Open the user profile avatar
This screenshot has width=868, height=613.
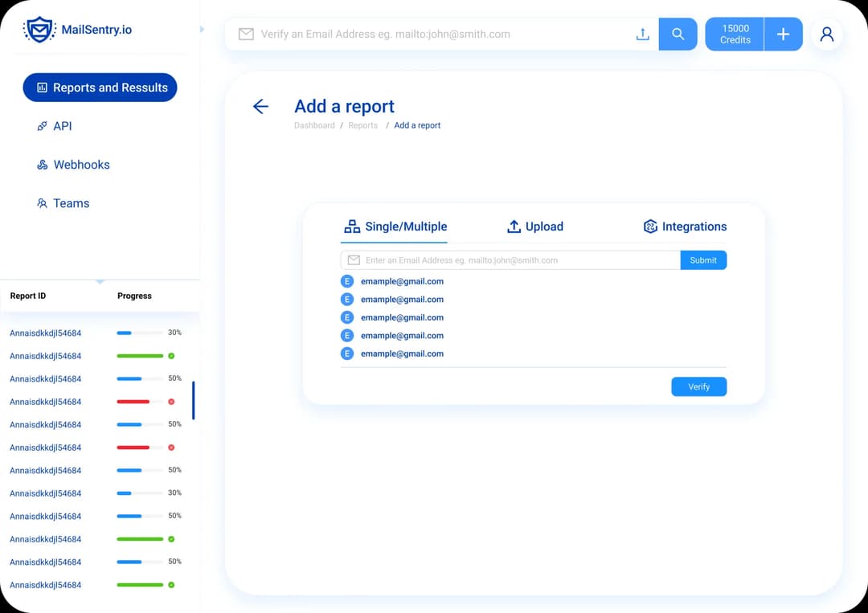(x=827, y=34)
